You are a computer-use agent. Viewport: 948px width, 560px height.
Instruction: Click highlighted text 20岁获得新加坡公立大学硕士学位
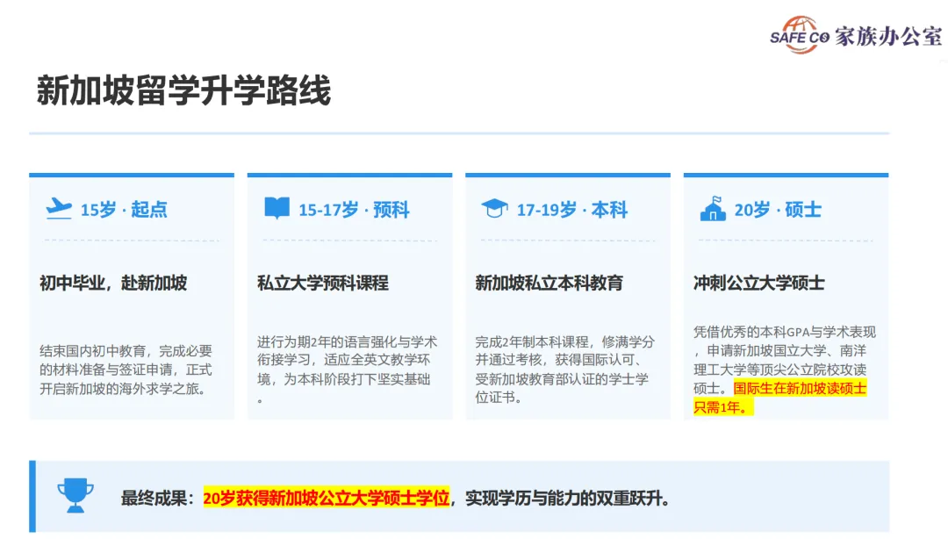tap(327, 499)
